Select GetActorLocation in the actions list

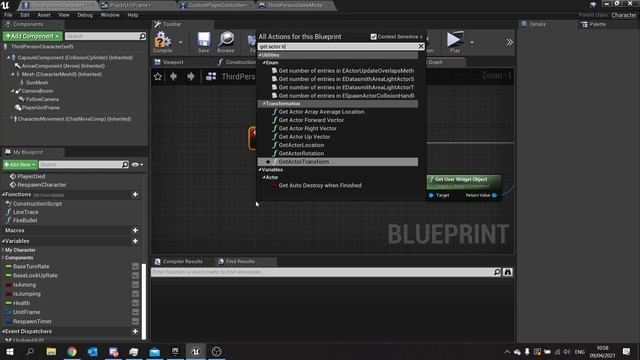(x=301, y=145)
